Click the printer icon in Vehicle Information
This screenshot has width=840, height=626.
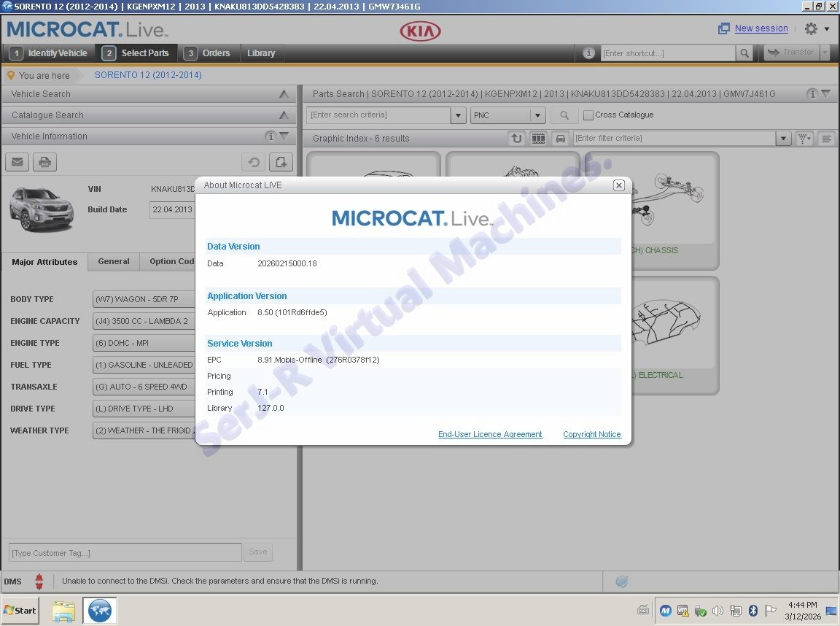pyautogui.click(x=44, y=162)
